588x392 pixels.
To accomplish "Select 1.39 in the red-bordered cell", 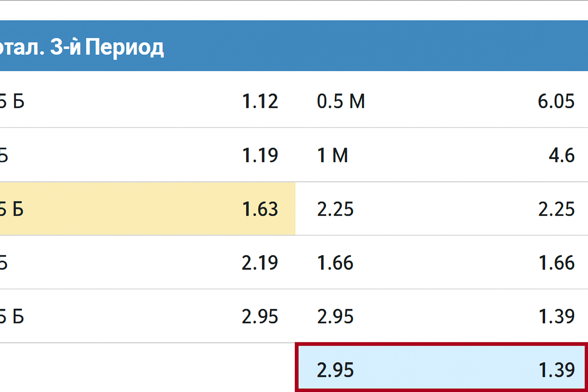I will 556,370.
